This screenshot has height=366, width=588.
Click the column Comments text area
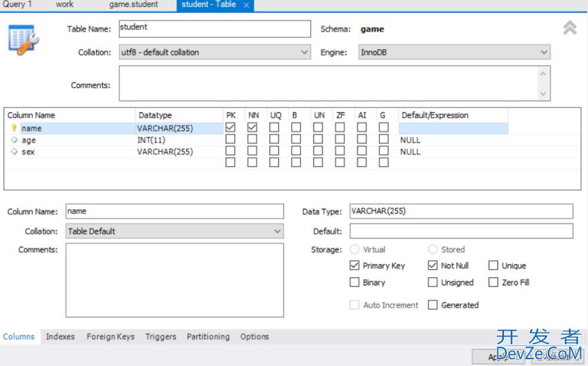[175, 280]
